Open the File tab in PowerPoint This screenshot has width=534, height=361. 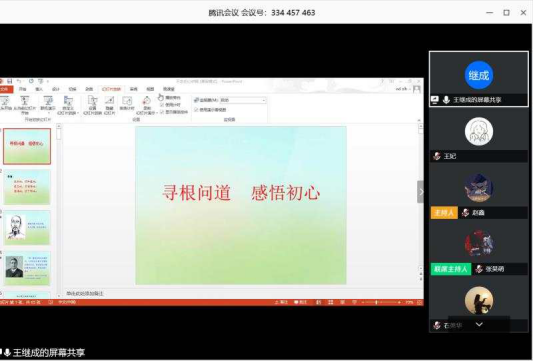(5, 89)
